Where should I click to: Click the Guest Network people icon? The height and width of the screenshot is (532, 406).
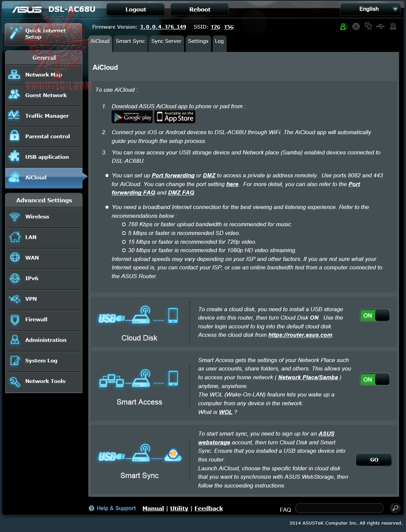click(14, 95)
